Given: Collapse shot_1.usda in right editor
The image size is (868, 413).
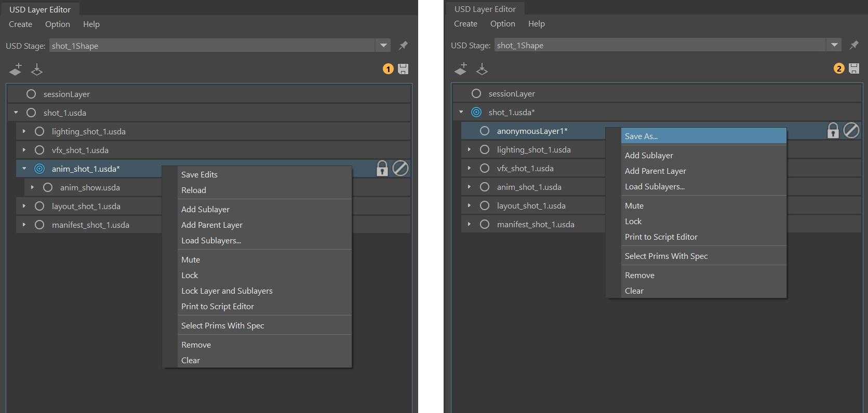Looking at the screenshot, I should pyautogui.click(x=461, y=112).
